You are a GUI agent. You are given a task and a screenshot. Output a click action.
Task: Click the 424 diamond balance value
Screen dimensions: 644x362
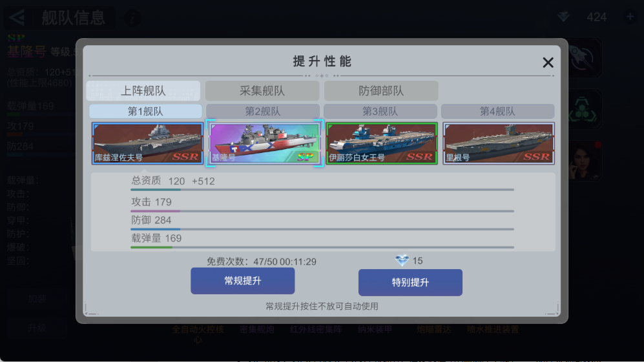point(596,17)
